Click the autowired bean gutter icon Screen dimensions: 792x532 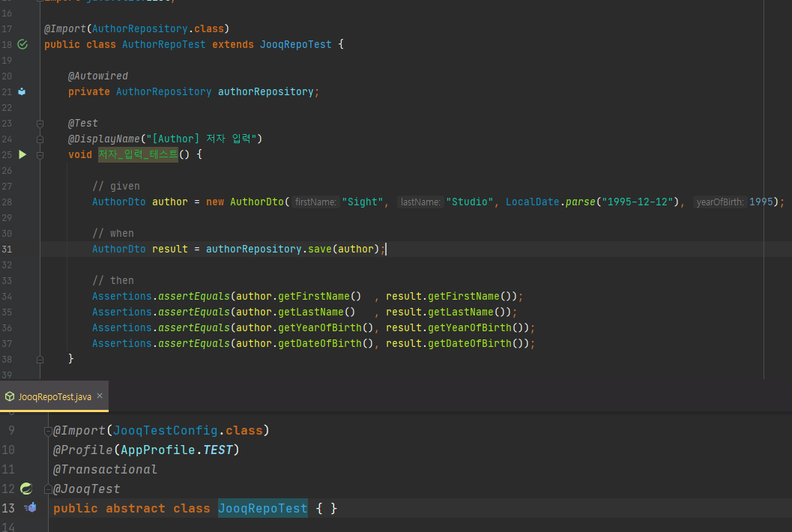[22, 91]
